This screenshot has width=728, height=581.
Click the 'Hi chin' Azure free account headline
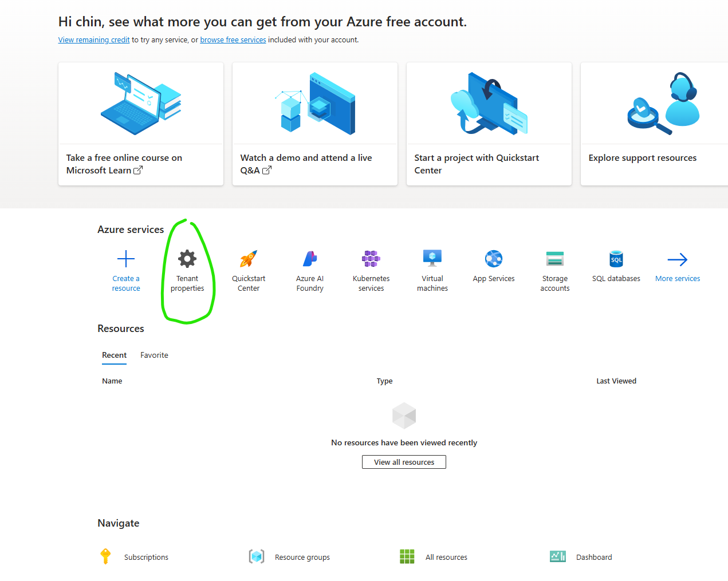pos(262,22)
